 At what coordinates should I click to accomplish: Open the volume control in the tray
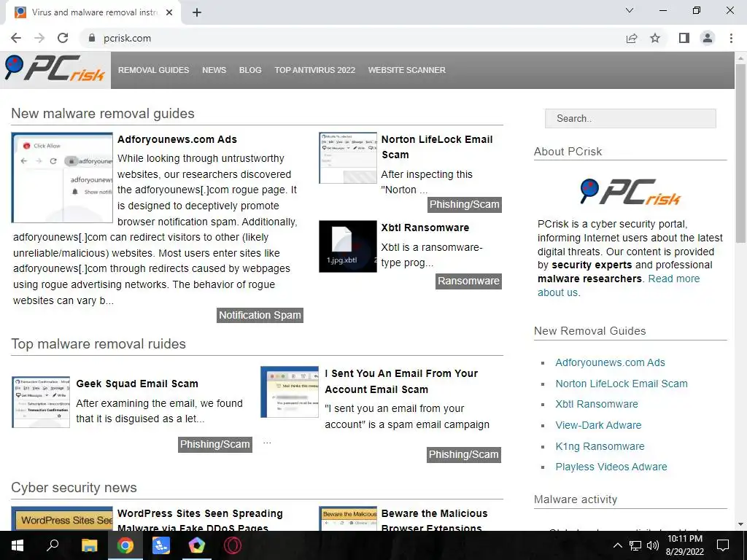tap(653, 545)
